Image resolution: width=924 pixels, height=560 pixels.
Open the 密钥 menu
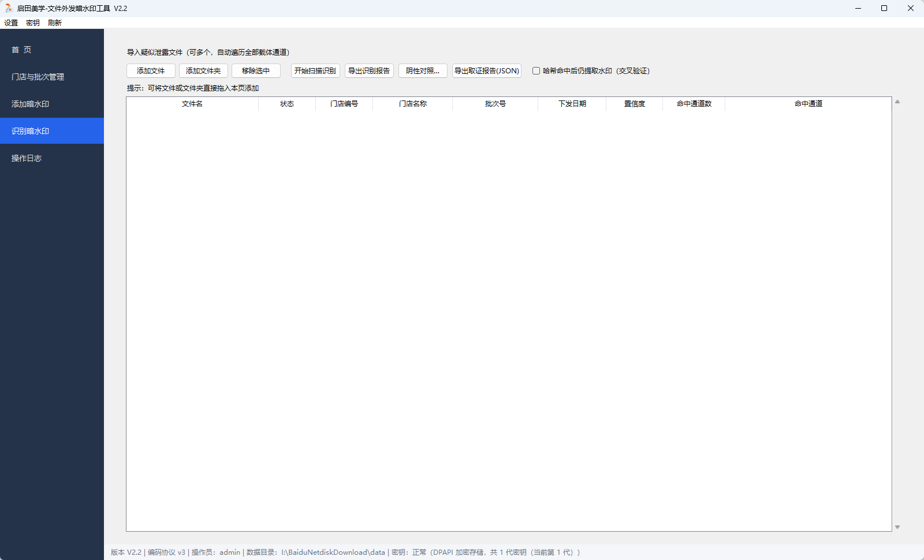[x=33, y=23]
